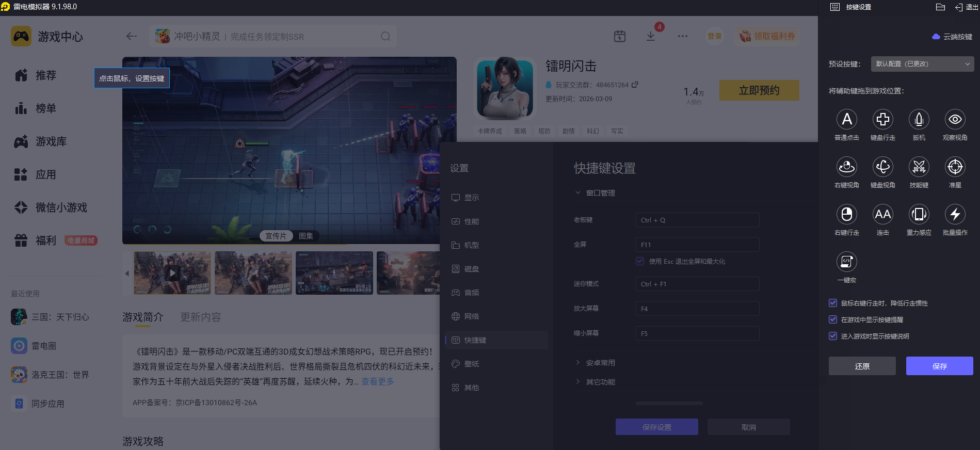Image resolution: width=980 pixels, height=450 pixels.
Task: Click the 缩小屏幕 shortcut field
Action: (x=697, y=333)
